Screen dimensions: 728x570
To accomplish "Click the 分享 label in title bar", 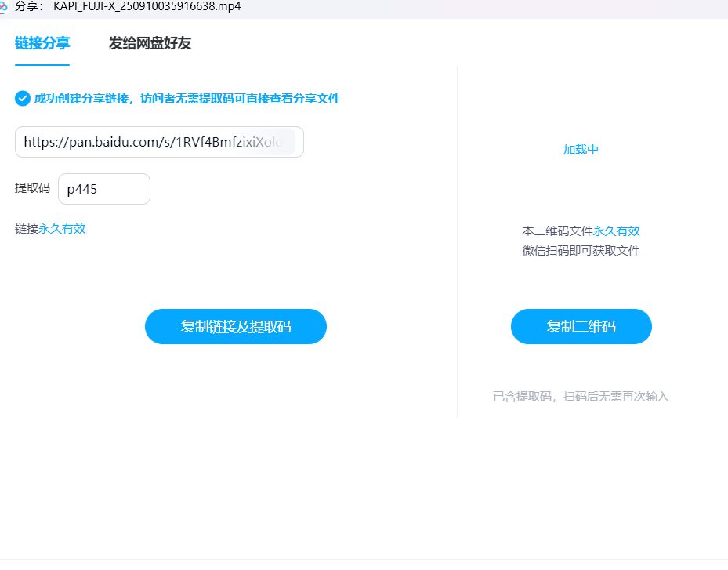I will 28,6.
